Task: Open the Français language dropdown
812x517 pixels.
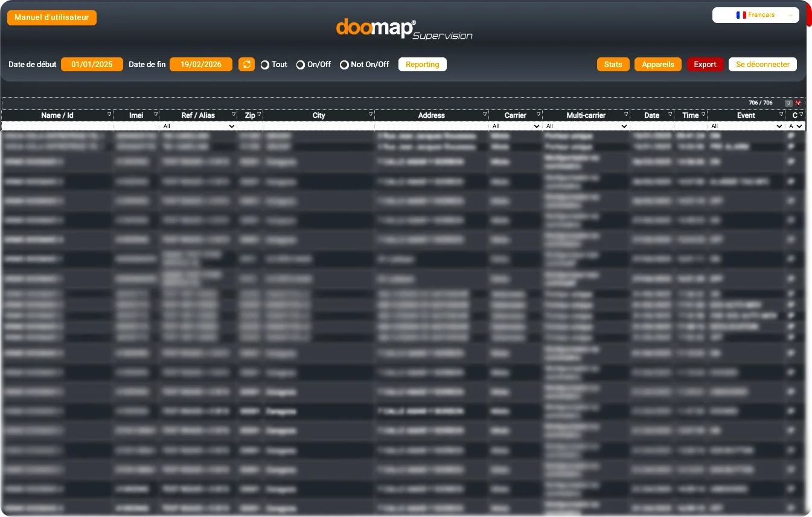Action: coord(756,15)
